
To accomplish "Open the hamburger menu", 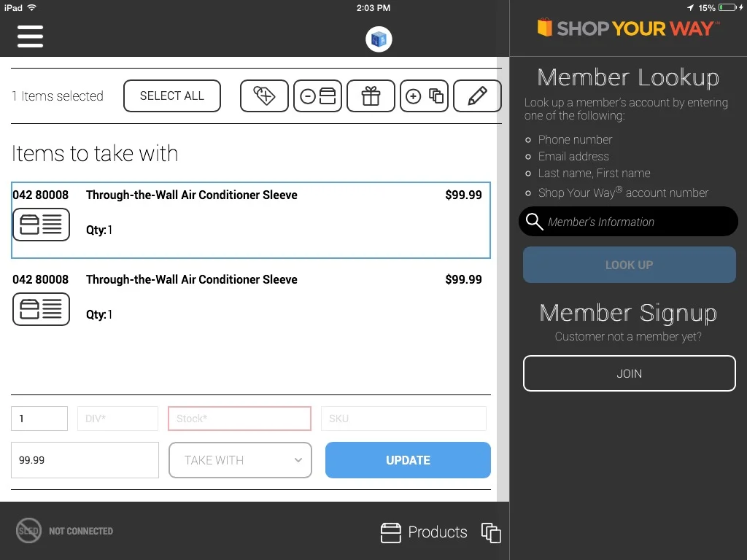I will [30, 36].
